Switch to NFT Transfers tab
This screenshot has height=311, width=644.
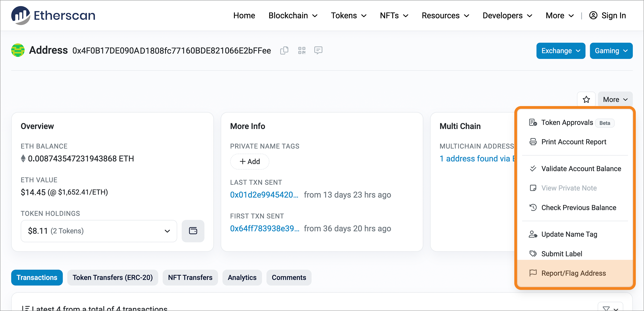click(190, 277)
